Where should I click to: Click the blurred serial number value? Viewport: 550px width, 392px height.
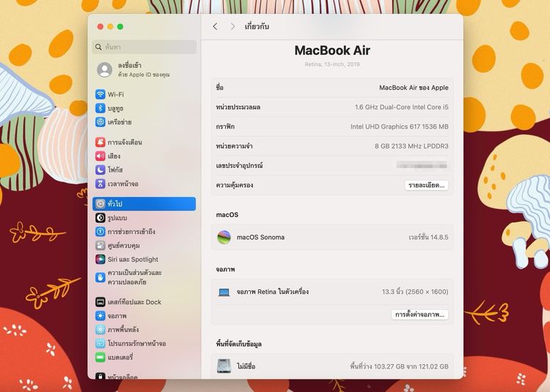click(x=422, y=166)
